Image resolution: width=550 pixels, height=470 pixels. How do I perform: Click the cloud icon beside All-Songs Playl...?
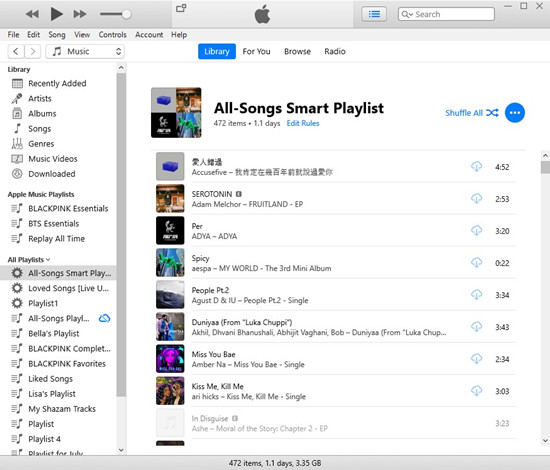[x=105, y=318]
